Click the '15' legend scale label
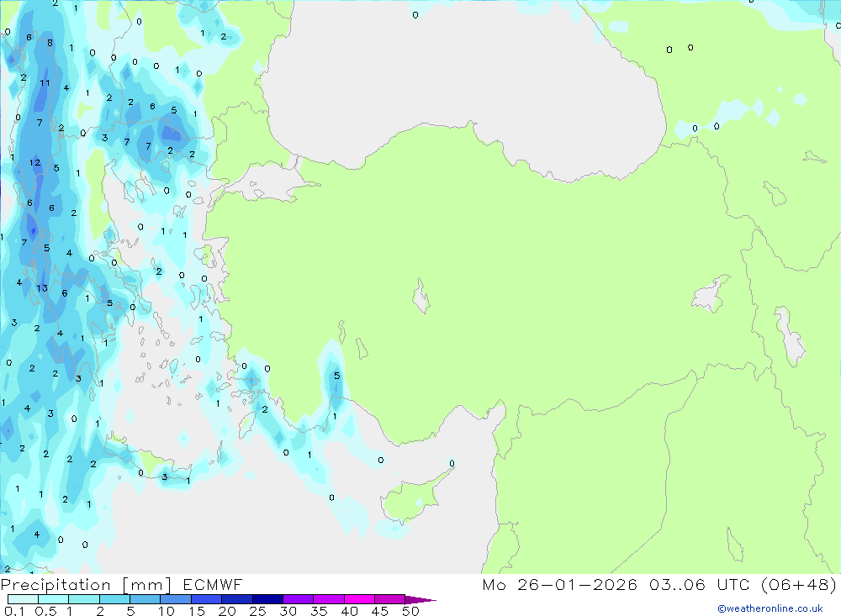Image resolution: width=841 pixels, height=616 pixels. (197, 611)
